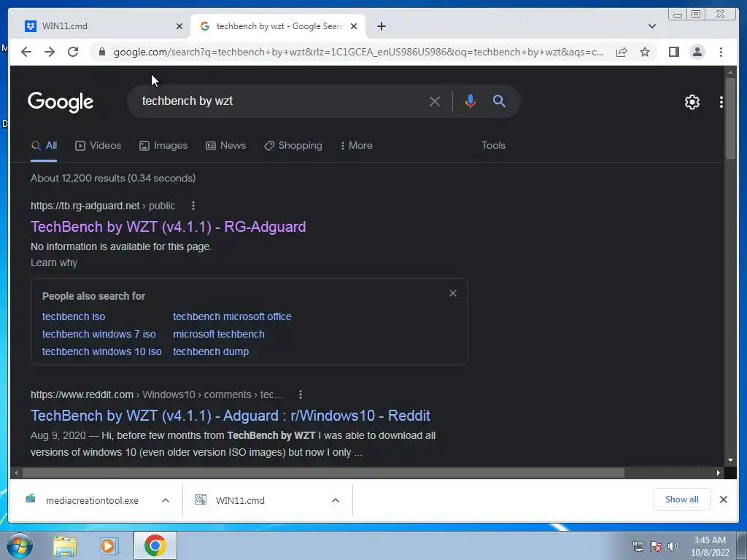The image size is (747, 560).
Task: Open Chrome's three-dot menu
Action: 721,52
